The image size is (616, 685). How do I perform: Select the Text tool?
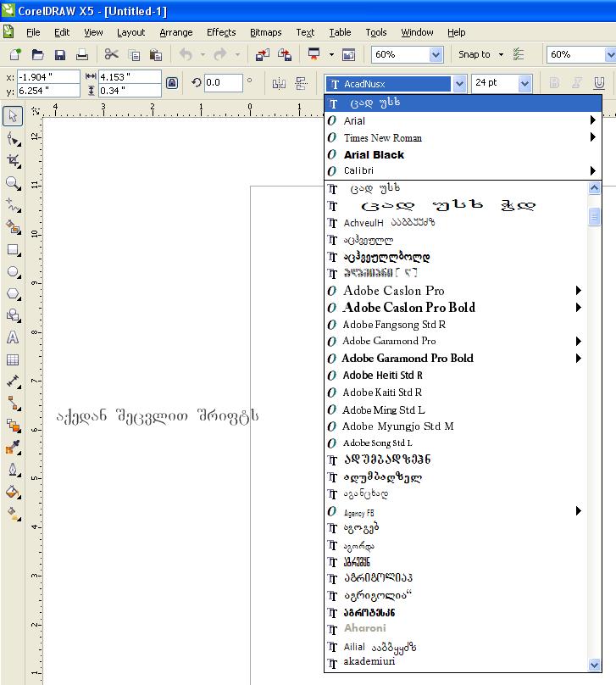click(13, 337)
